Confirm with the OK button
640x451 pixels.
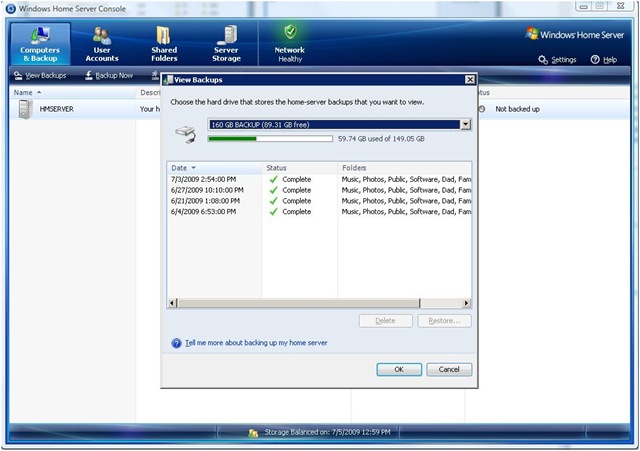(399, 369)
